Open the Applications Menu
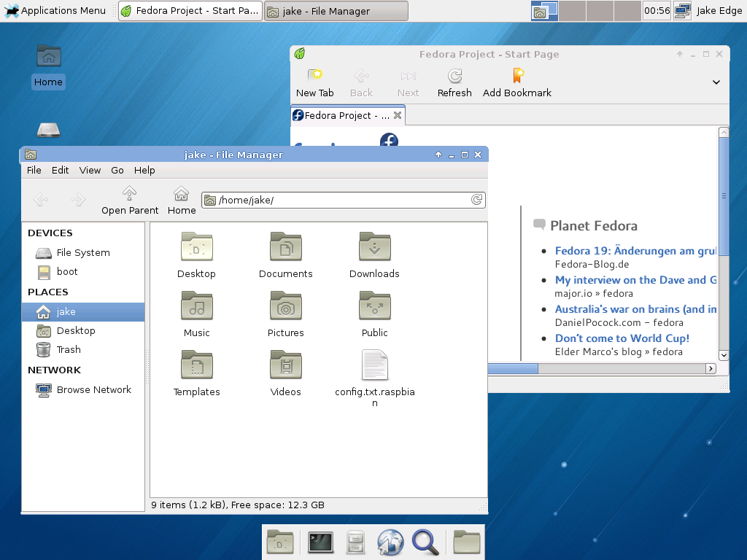This screenshot has height=560, width=747. [x=55, y=11]
